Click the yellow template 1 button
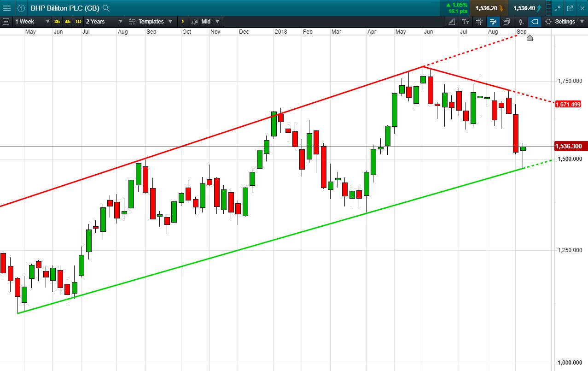 [x=182, y=22]
